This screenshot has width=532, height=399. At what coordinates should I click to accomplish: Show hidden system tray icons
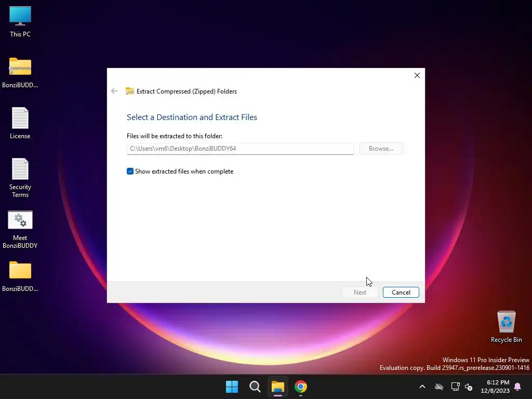pos(422,387)
